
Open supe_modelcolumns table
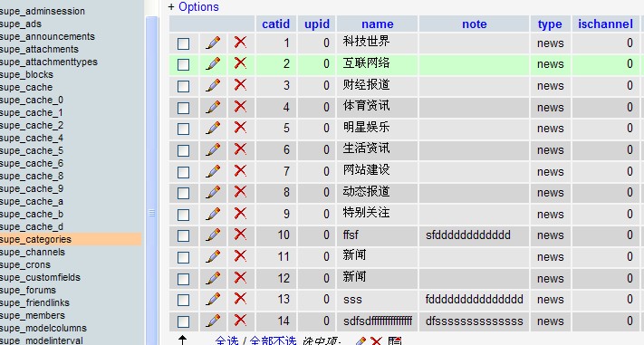(x=43, y=328)
